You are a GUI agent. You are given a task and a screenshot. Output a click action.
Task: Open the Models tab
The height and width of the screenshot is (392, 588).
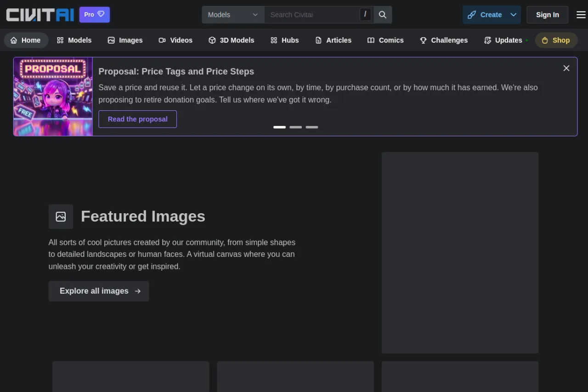(74, 40)
